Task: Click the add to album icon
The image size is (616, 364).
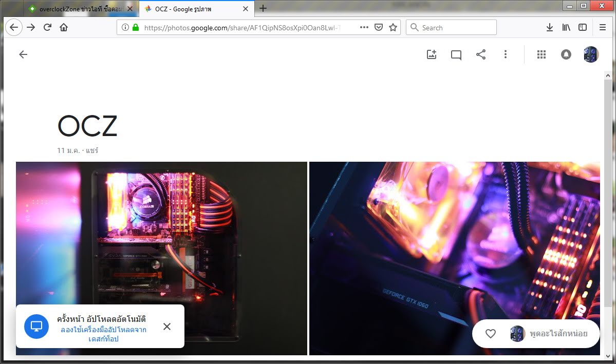Action: pyautogui.click(x=432, y=54)
